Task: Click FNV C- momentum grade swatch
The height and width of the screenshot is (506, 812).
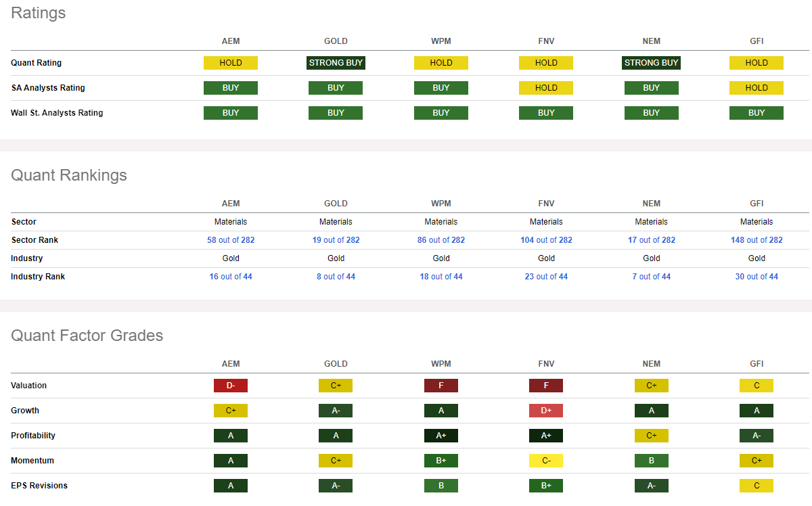Action: [x=546, y=461]
